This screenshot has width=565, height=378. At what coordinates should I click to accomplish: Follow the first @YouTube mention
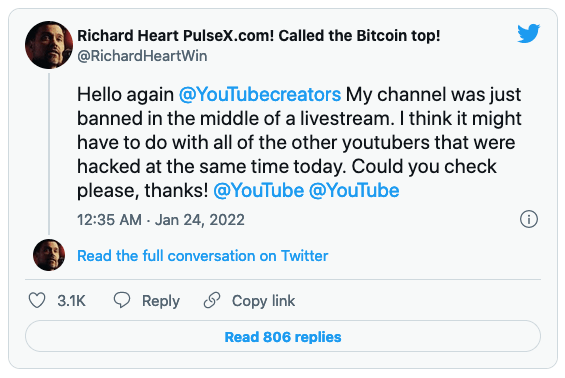[258, 190]
